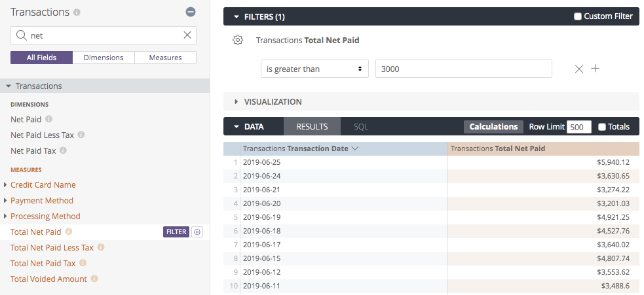
Task: Click the Row Limit input field
Action: 578,127
